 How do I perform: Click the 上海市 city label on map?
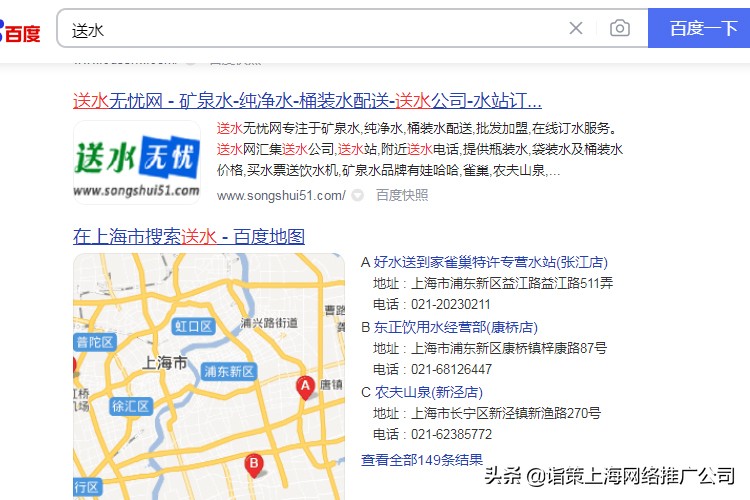[x=165, y=362]
